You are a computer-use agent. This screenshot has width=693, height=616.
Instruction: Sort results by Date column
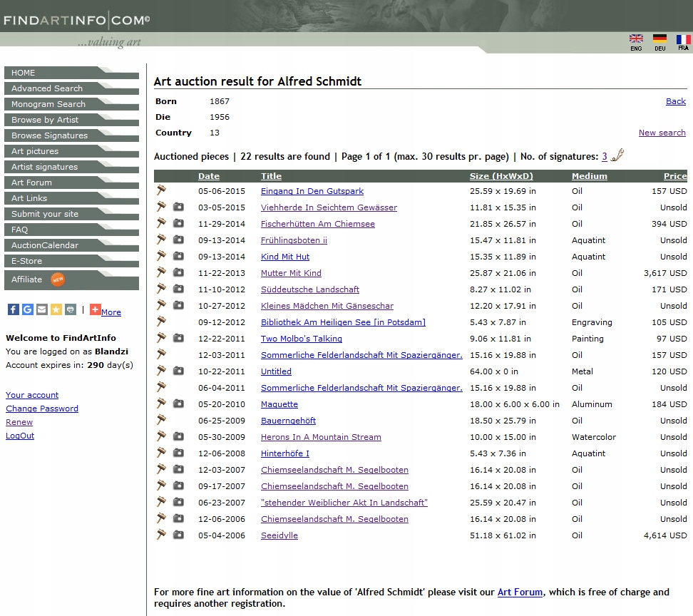209,176
